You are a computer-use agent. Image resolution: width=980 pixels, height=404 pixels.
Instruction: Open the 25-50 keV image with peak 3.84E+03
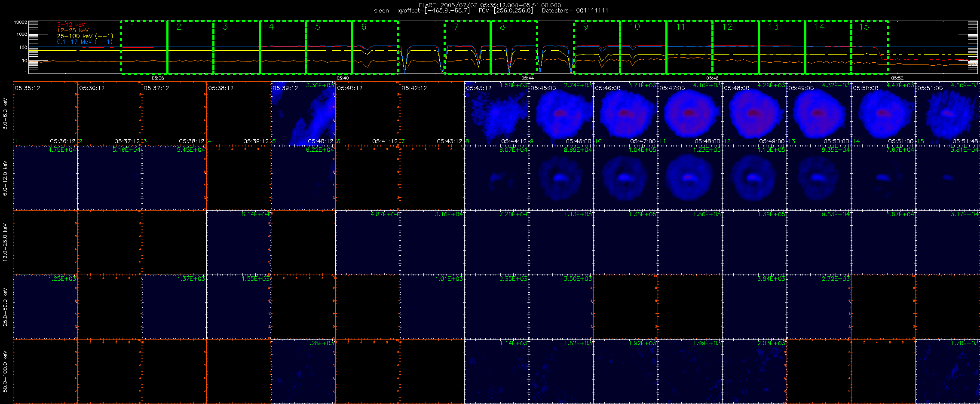(755, 307)
